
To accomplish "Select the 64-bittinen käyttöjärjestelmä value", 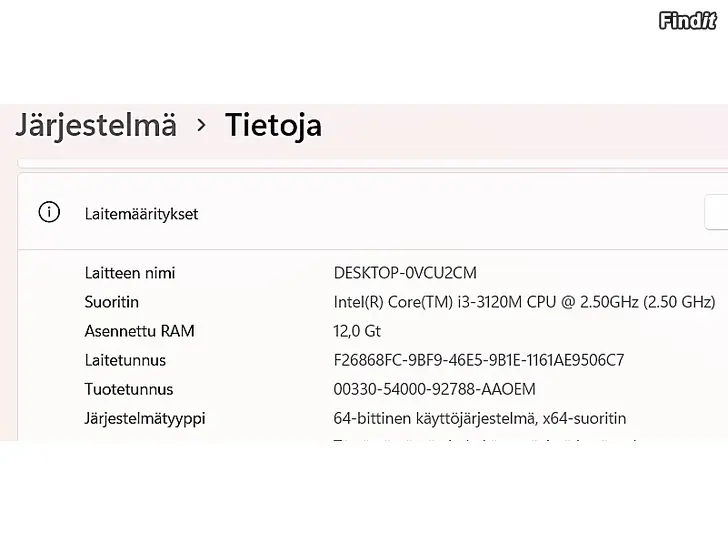I will (x=480, y=418).
